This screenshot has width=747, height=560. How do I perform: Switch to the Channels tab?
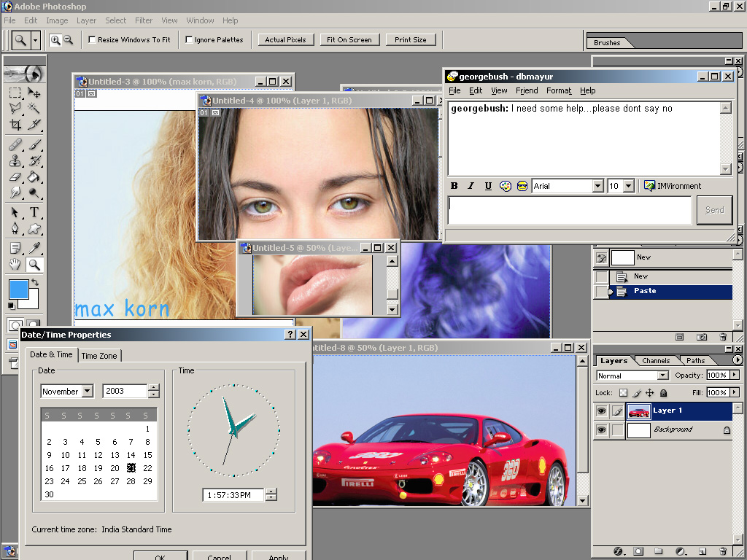point(656,360)
